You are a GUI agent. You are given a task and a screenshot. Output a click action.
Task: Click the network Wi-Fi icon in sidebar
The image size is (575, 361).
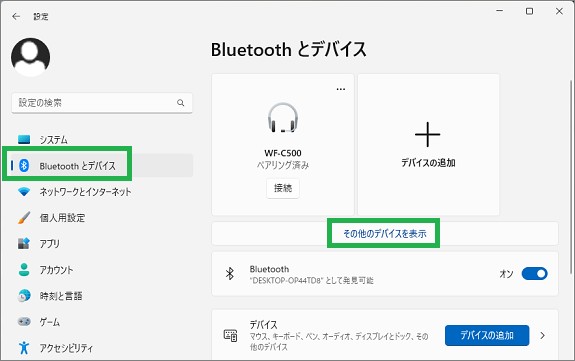click(x=24, y=192)
